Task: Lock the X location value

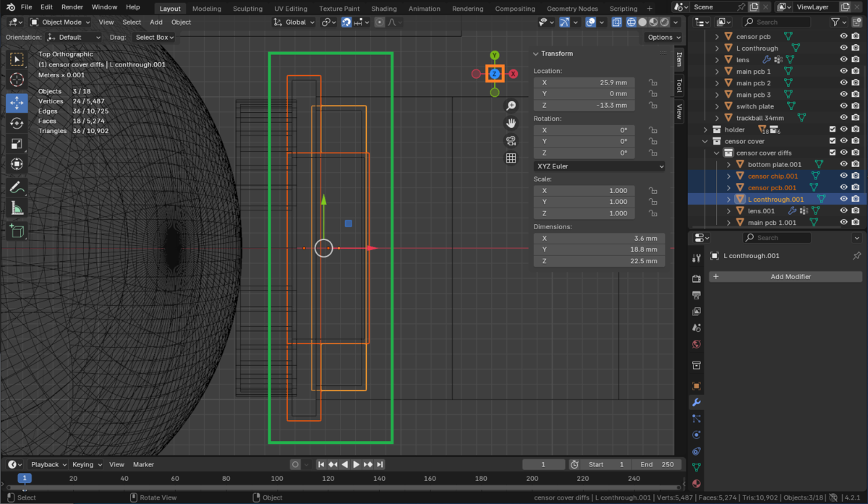Action: pos(652,82)
